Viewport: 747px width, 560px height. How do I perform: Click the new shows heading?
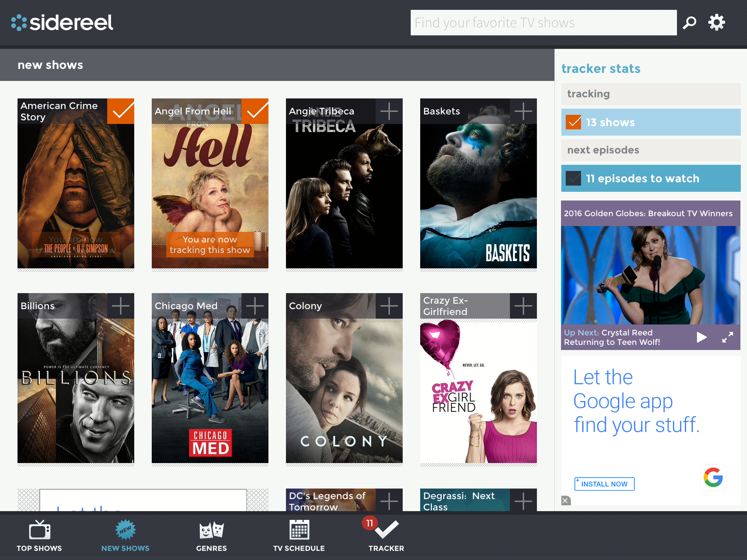[50, 65]
